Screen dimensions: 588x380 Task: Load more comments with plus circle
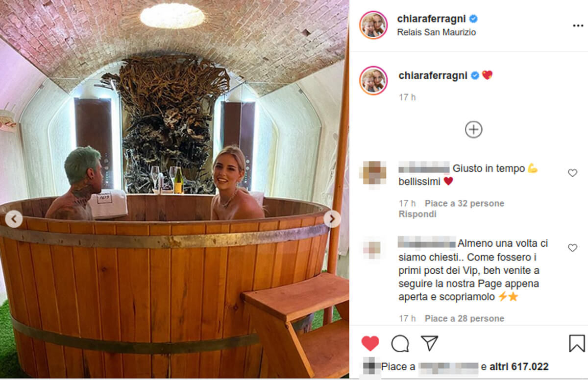click(x=473, y=129)
